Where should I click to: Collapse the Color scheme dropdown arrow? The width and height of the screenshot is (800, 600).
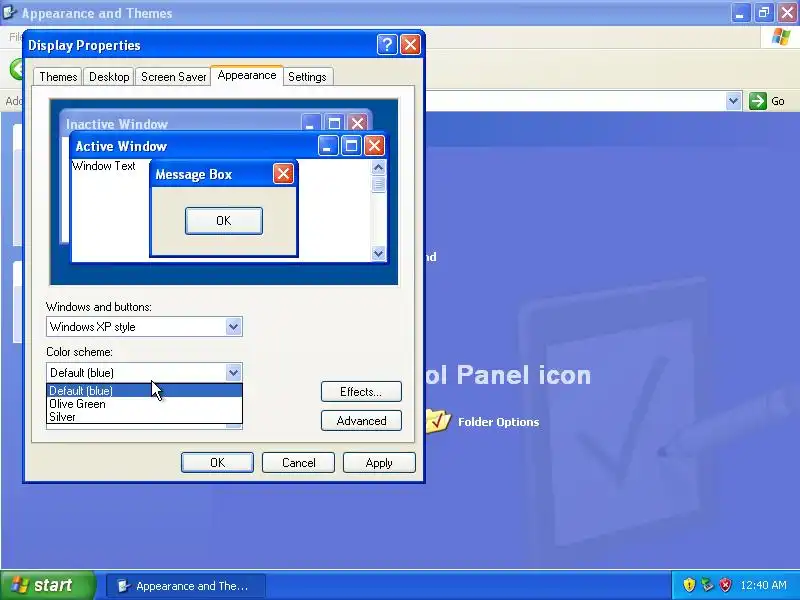(x=233, y=372)
